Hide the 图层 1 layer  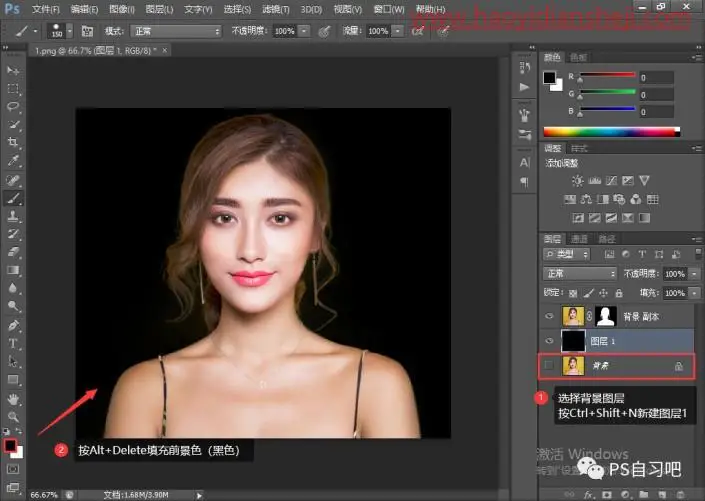pyautogui.click(x=549, y=341)
